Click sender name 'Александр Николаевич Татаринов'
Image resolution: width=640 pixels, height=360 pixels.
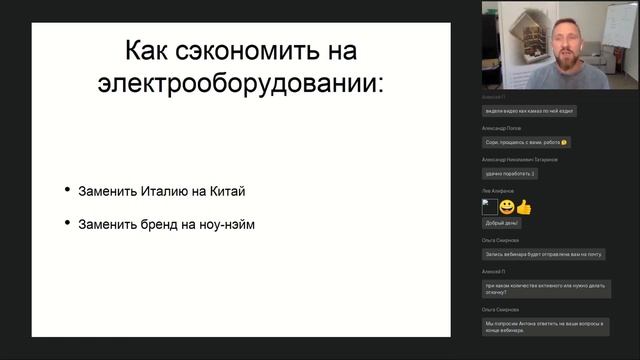point(520,160)
